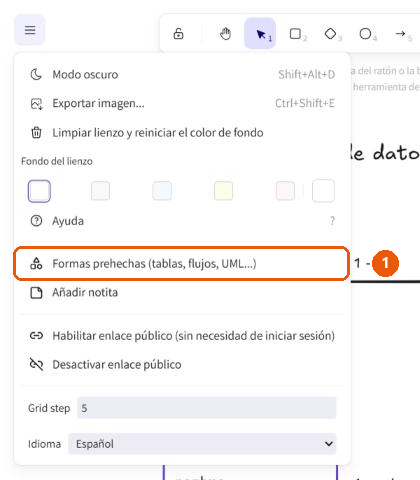Viewport: 420px width, 480px height.
Task: Click the broken link icon beside Desactivar
Action: point(36,364)
